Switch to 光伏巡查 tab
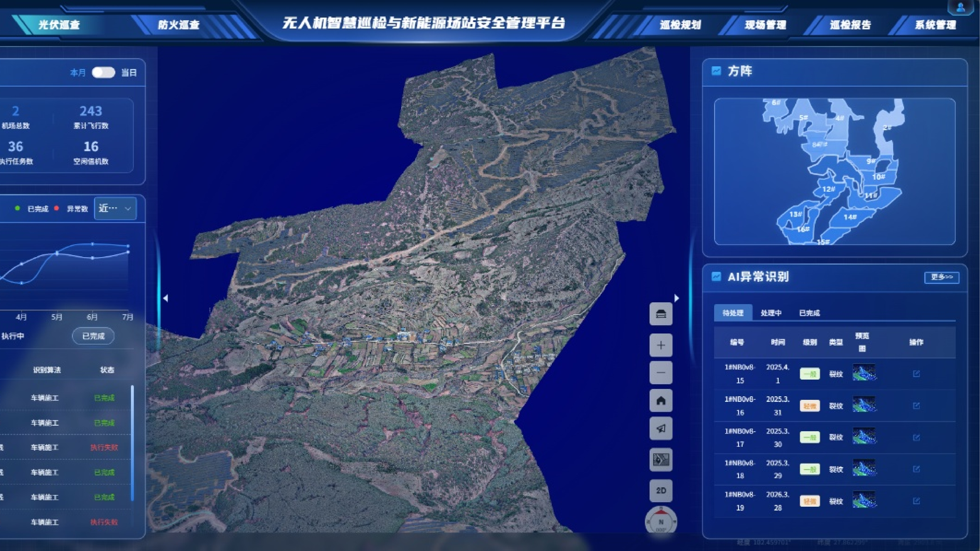 [59, 25]
